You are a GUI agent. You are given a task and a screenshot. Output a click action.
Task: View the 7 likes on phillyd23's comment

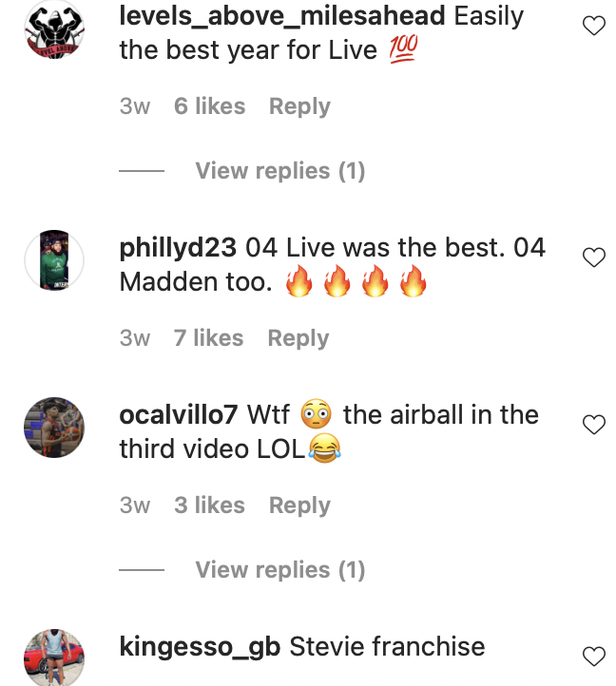click(x=208, y=338)
